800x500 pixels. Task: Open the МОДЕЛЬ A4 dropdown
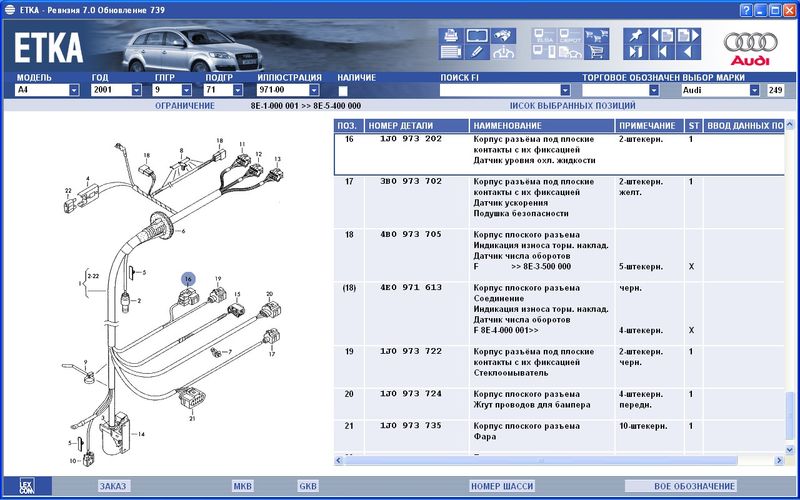pyautogui.click(x=74, y=90)
